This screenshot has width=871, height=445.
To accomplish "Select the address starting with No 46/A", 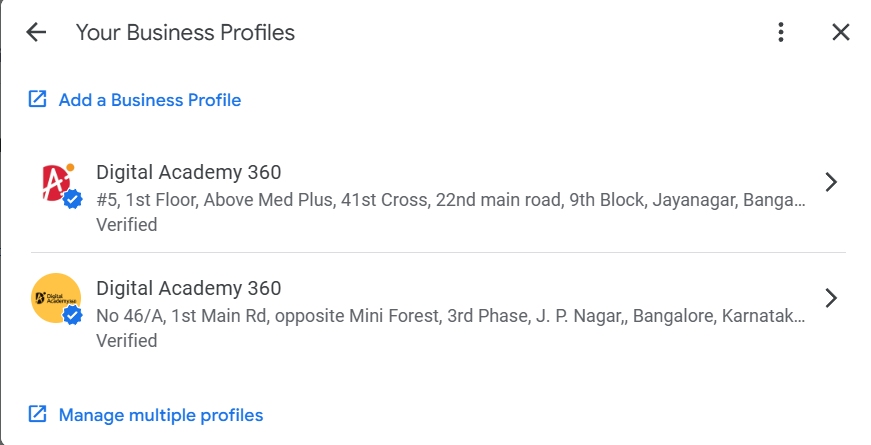I will pyautogui.click(x=450, y=316).
